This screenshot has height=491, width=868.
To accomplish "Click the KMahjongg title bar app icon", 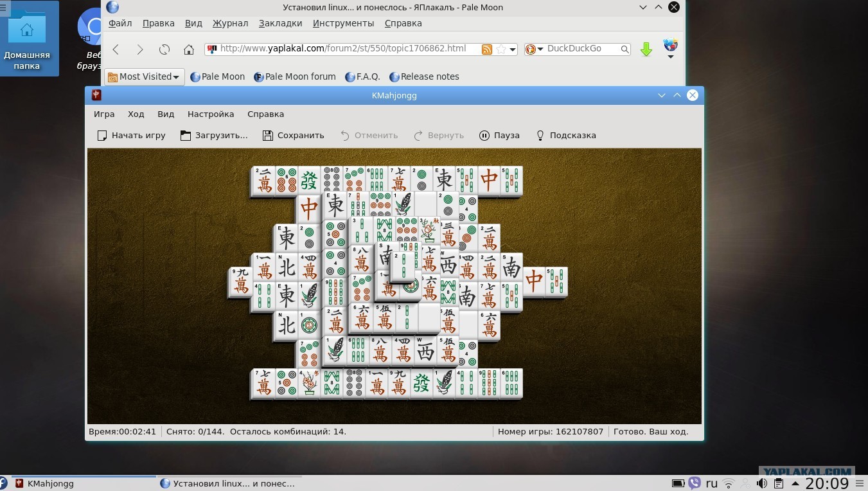I will coord(96,95).
